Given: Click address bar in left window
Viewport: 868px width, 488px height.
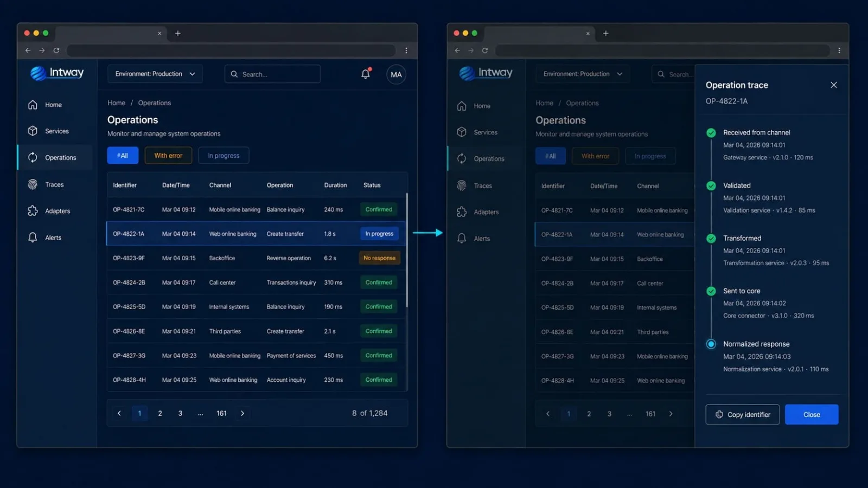Looking at the screenshot, I should [x=231, y=50].
